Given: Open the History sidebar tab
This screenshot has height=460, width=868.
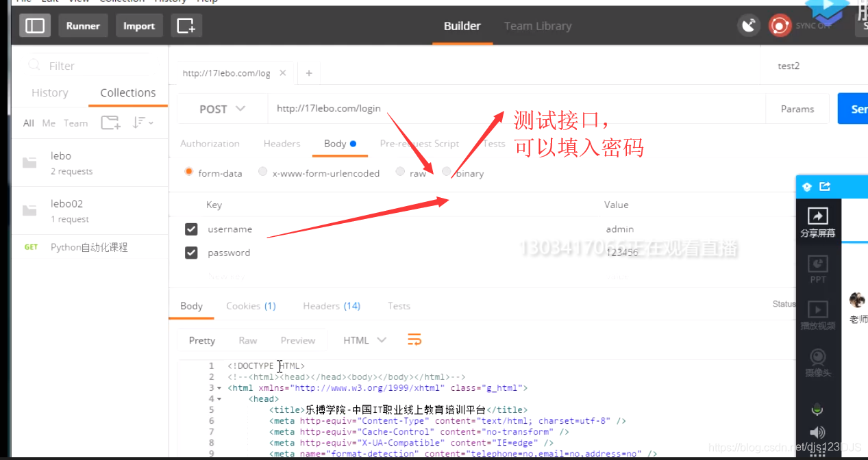Looking at the screenshot, I should point(50,92).
